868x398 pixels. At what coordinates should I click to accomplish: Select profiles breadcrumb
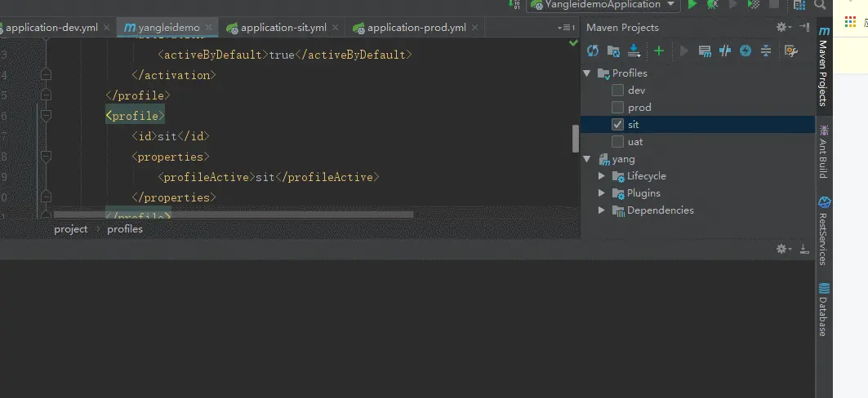pos(125,229)
